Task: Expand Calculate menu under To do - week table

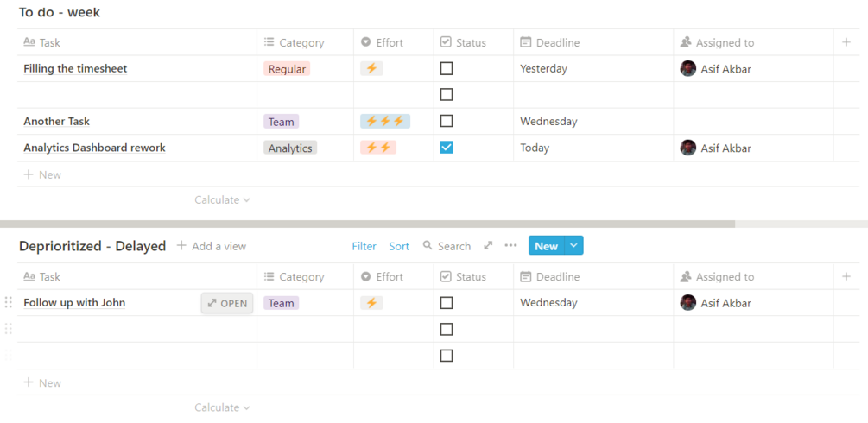Action: tap(222, 199)
